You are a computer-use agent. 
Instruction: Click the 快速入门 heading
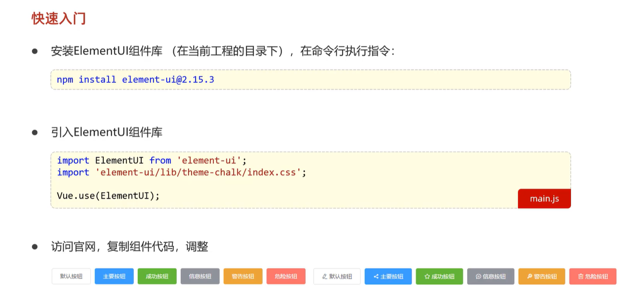(59, 18)
